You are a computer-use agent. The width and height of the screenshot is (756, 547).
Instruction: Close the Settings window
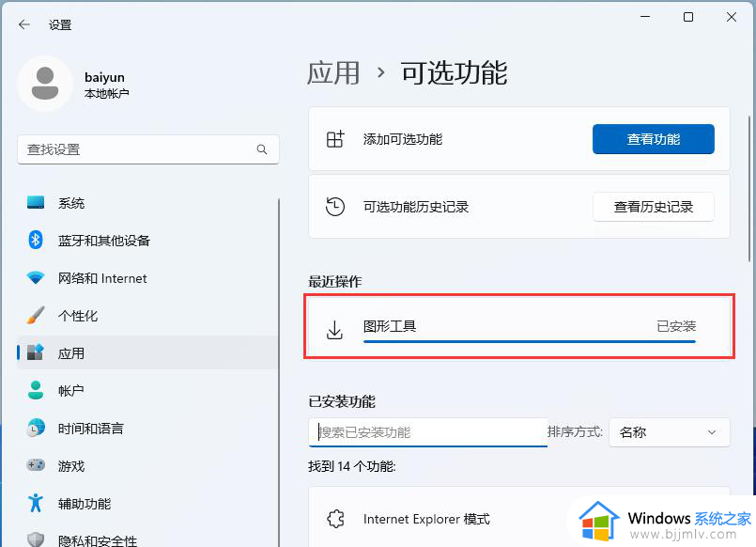coord(732,17)
